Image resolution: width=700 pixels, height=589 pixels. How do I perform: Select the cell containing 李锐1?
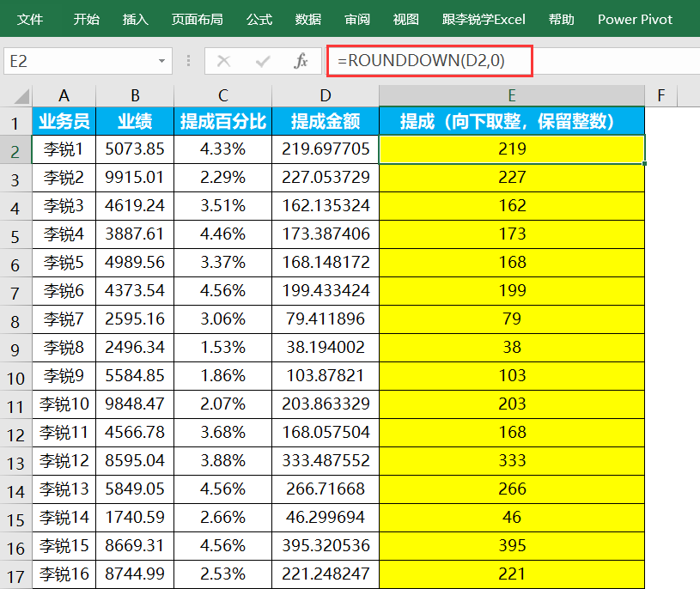64,149
